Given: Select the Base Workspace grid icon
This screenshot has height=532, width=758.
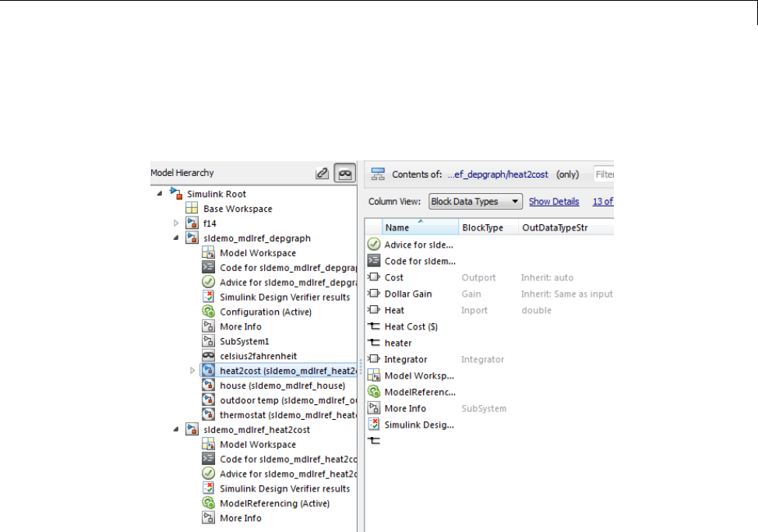Looking at the screenshot, I should [x=192, y=208].
